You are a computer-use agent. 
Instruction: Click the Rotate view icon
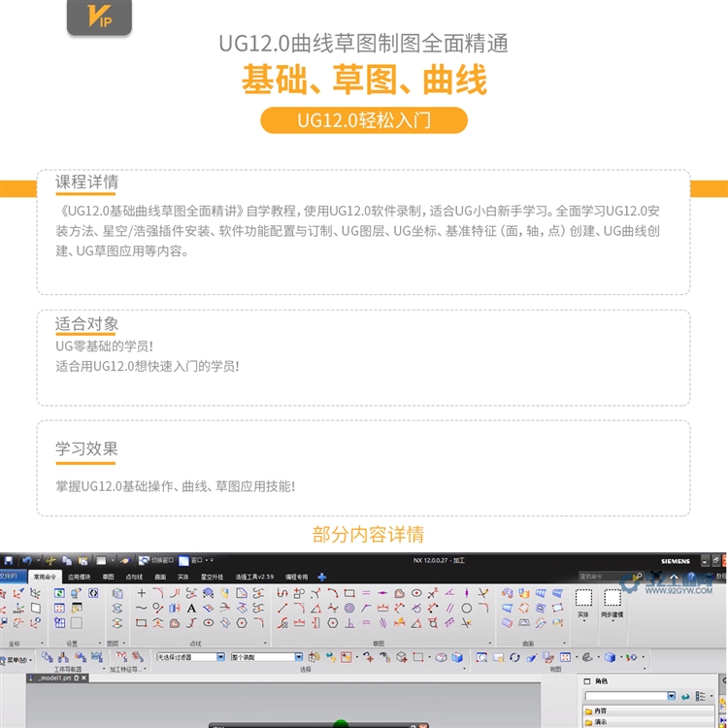tap(514, 657)
